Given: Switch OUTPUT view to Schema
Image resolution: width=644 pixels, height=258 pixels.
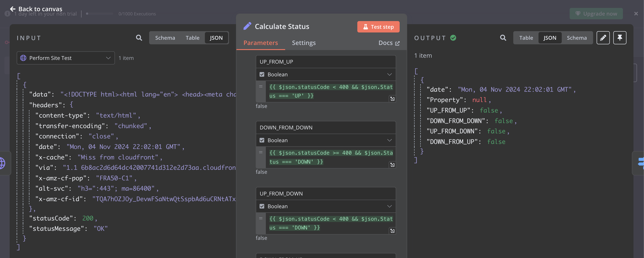Looking at the screenshot, I should click(576, 38).
